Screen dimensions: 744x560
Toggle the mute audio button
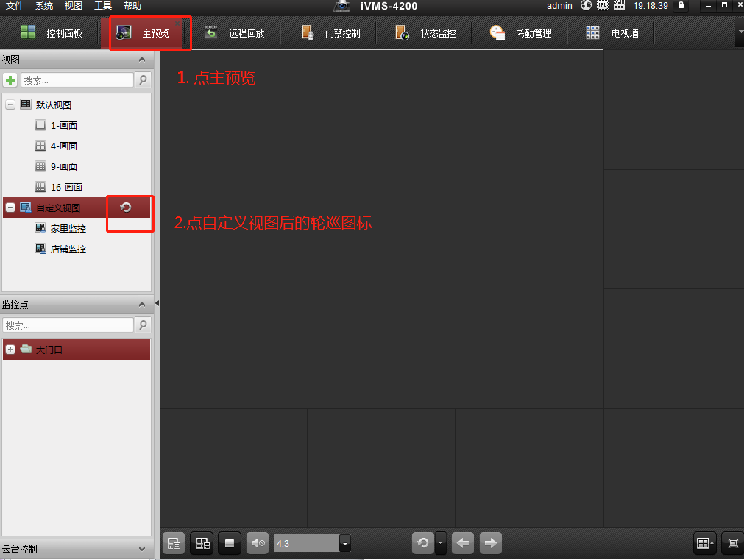(258, 543)
